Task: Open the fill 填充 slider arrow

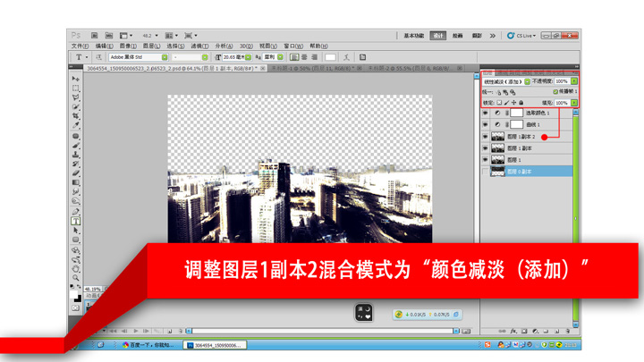Action: click(573, 103)
